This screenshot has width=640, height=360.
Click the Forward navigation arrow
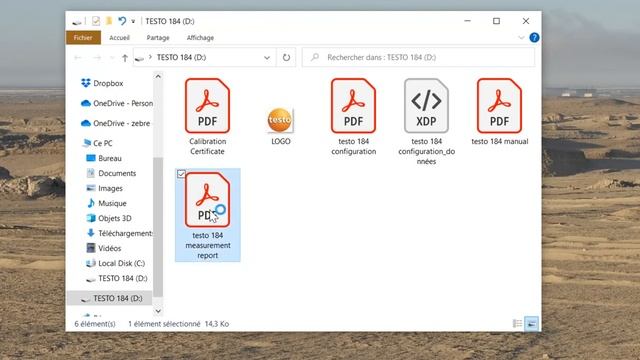point(97,58)
